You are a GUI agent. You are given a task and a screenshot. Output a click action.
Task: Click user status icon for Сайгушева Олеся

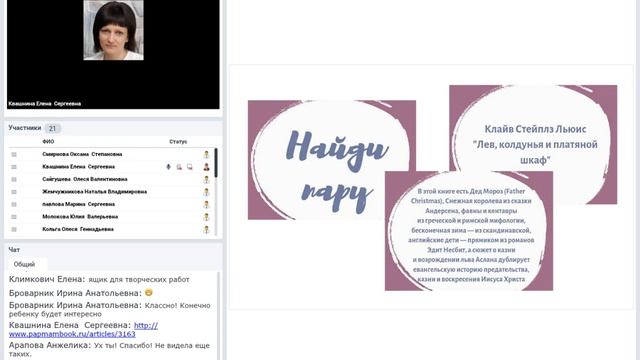(x=207, y=179)
